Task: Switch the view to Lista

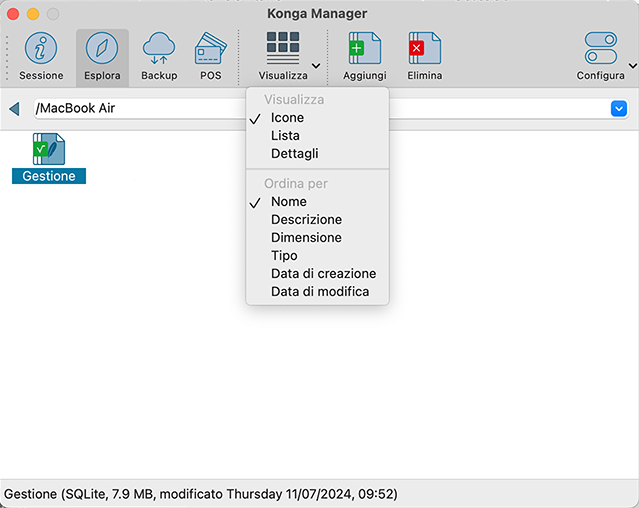Action: [x=285, y=136]
